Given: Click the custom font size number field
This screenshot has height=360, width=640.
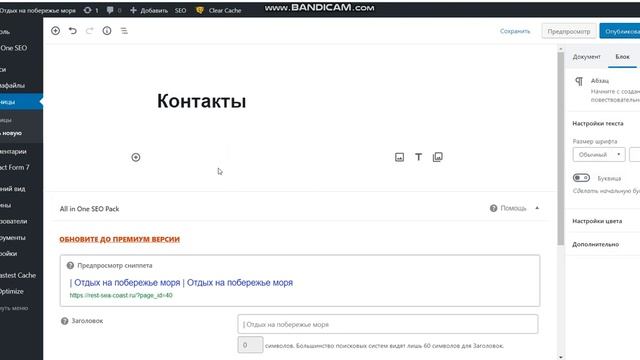Looking at the screenshot, I should 635,155.
